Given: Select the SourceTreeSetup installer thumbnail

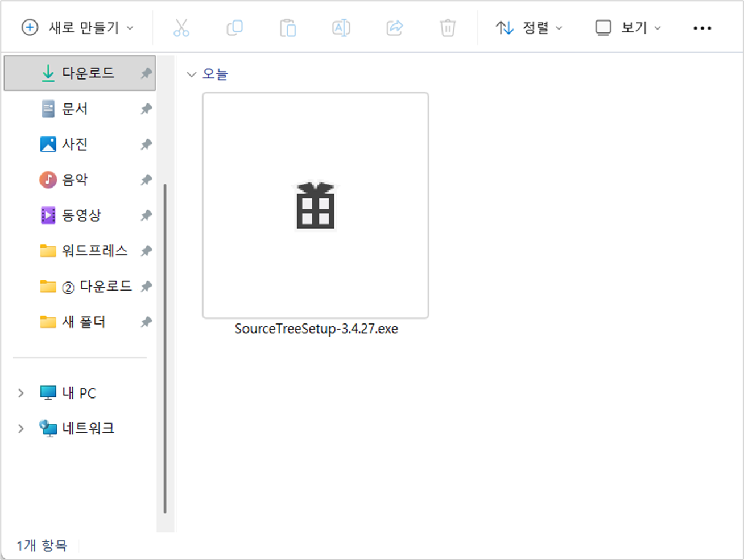Looking at the screenshot, I should pyautogui.click(x=316, y=205).
